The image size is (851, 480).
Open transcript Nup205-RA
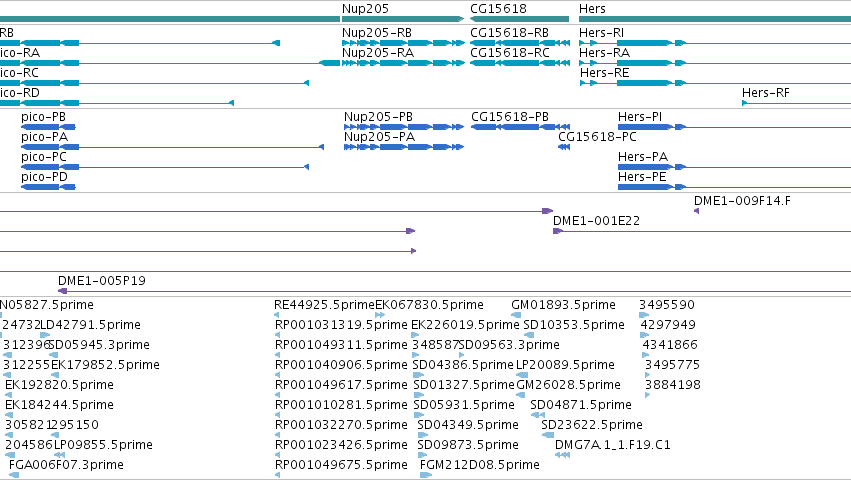tap(378, 53)
